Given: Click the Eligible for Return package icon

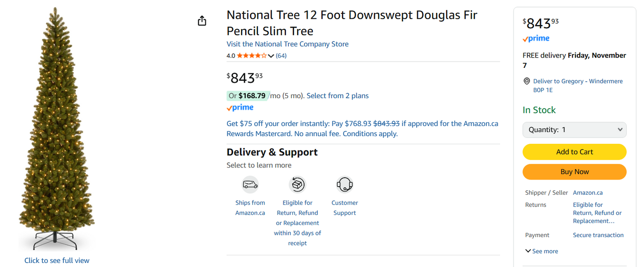Looking at the screenshot, I should (x=297, y=184).
